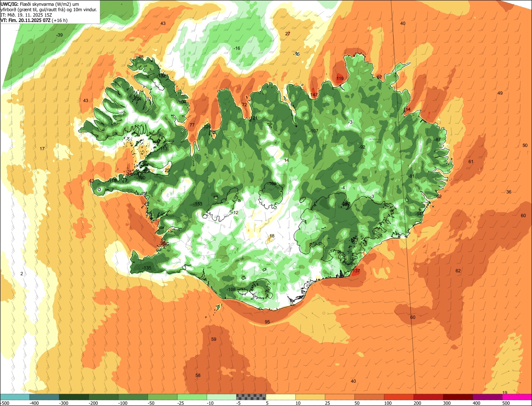Click the '126' flux value on the map
The image size is (532, 406).
click(x=207, y=127)
